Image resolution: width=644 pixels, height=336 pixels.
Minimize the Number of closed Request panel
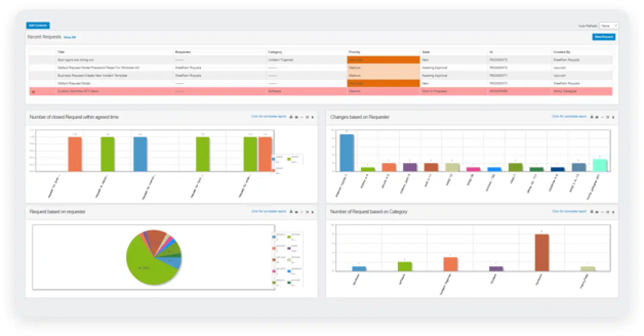301,117
